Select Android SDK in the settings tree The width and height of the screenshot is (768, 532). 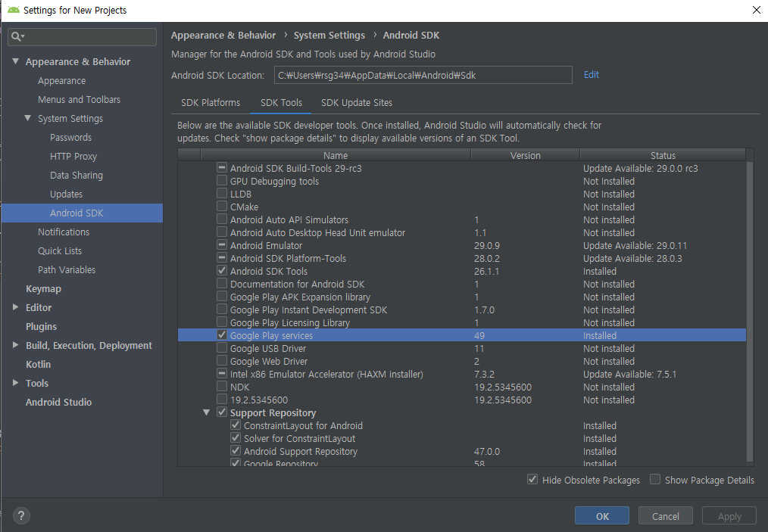click(82, 213)
